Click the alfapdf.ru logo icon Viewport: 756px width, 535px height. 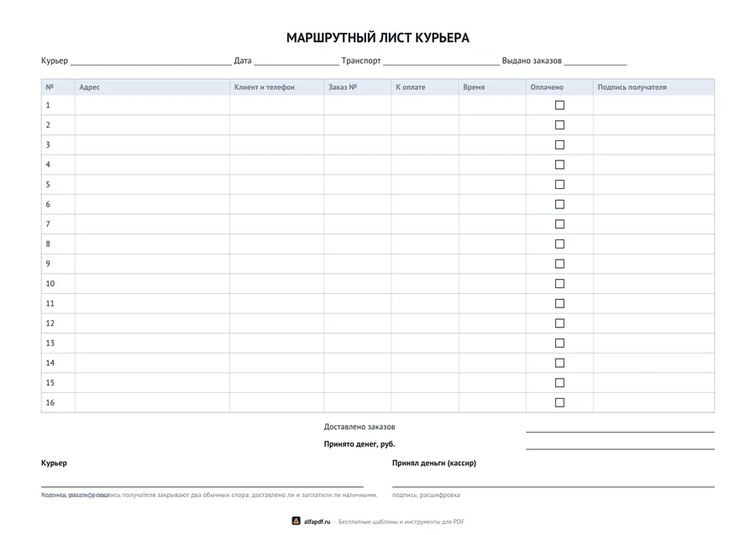(x=296, y=521)
